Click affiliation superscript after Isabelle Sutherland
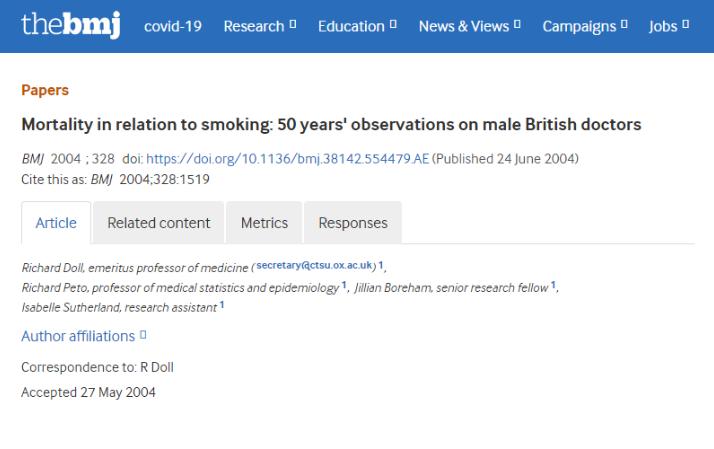Screen dimensions: 714x449 coord(221,306)
